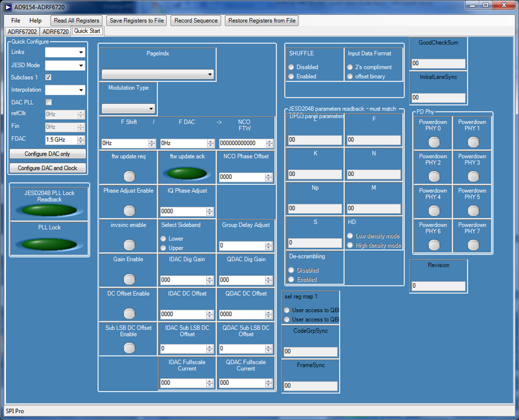Image resolution: width=519 pixels, height=420 pixels.
Task: Click the Phase Adjust Enable round button
Action: [x=129, y=211]
